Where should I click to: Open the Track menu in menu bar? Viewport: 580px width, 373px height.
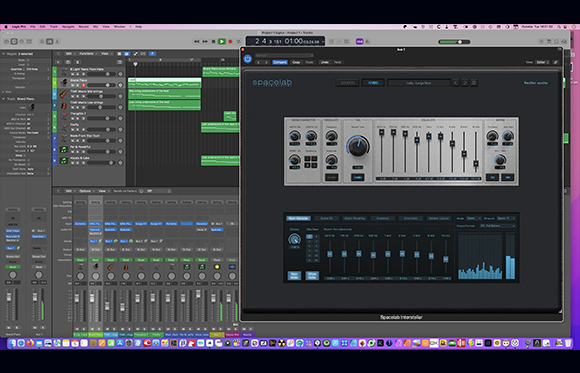click(x=54, y=27)
